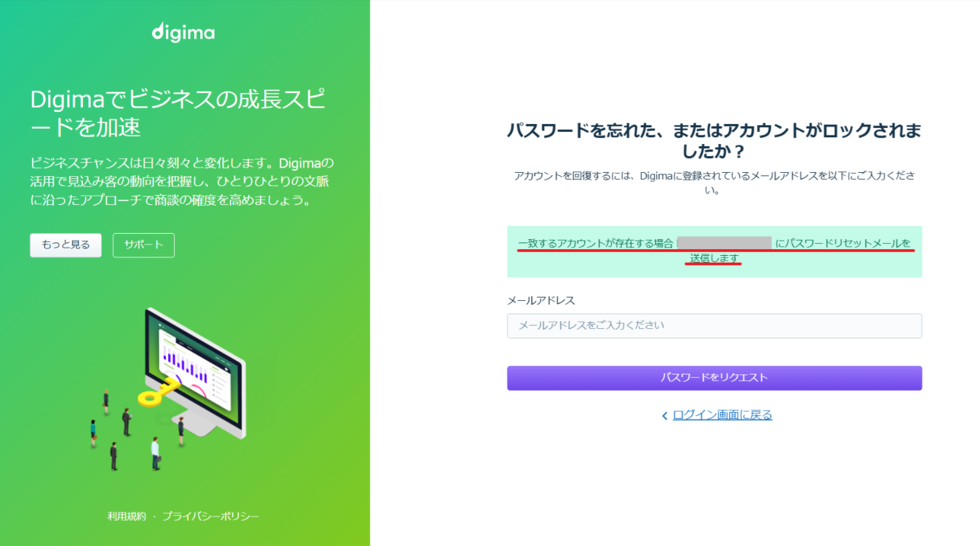Focus the メールアドレス input field
The image size is (980, 546).
(714, 326)
